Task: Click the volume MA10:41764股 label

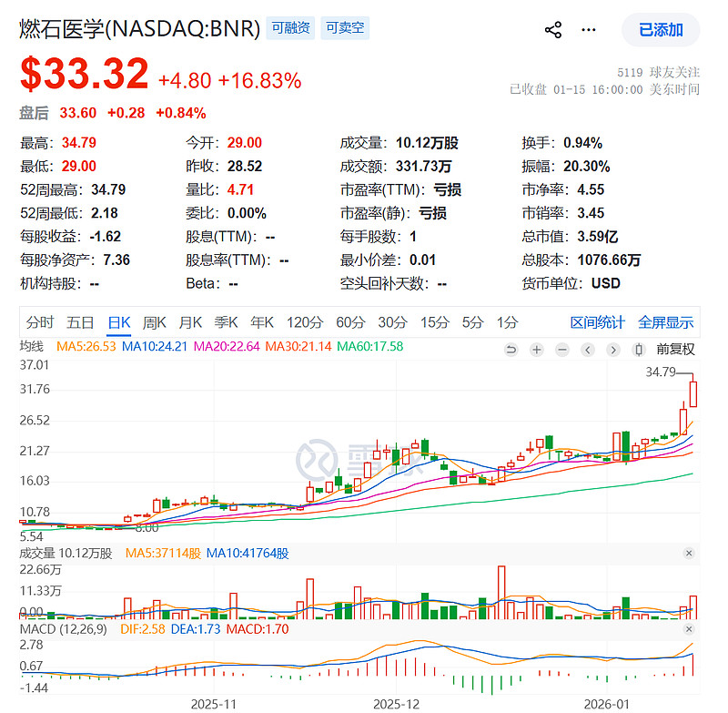Action: [248, 553]
